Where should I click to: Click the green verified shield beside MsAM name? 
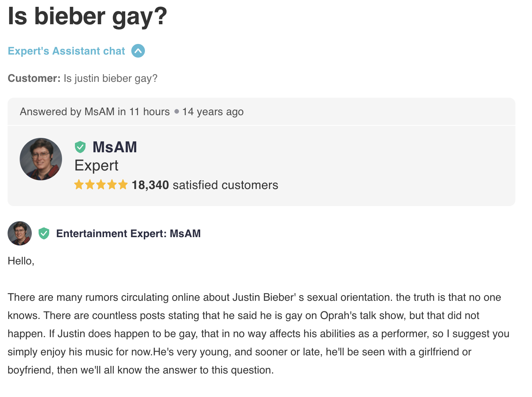tap(80, 147)
